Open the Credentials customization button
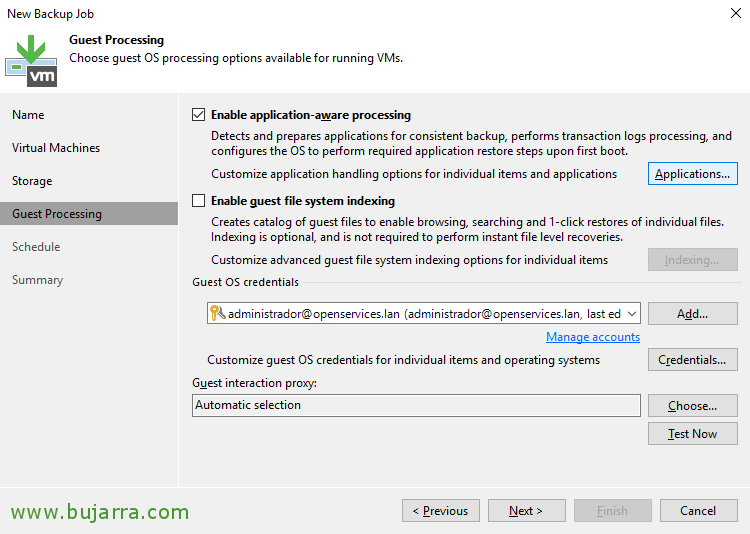Image resolution: width=750 pixels, height=534 pixels. pyautogui.click(x=693, y=360)
